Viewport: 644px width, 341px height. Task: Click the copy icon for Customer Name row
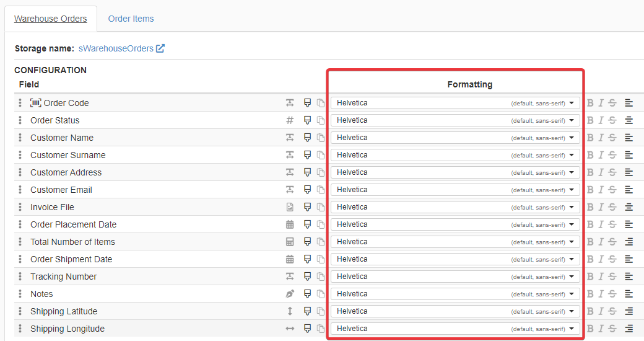(321, 138)
